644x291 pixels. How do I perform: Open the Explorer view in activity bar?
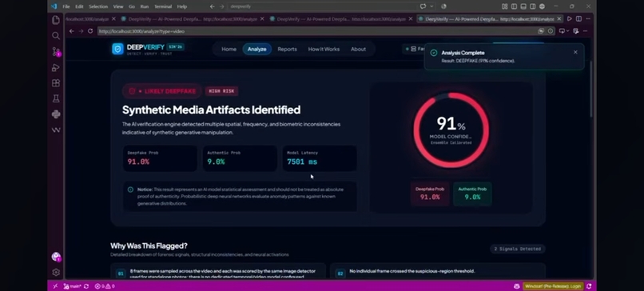coord(56,20)
